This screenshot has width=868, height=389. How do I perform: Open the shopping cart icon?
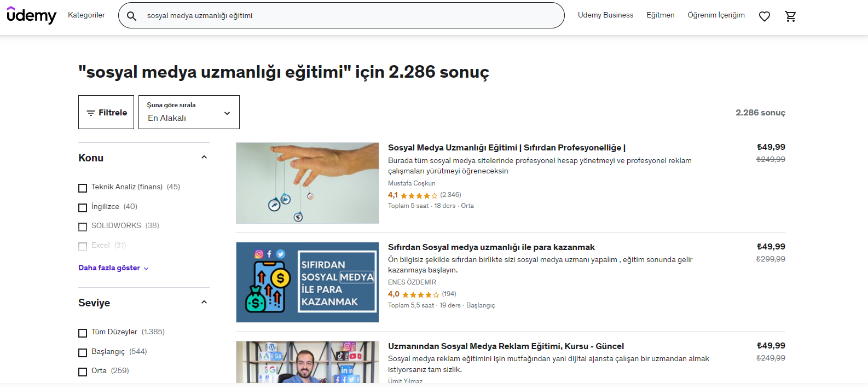coord(790,16)
